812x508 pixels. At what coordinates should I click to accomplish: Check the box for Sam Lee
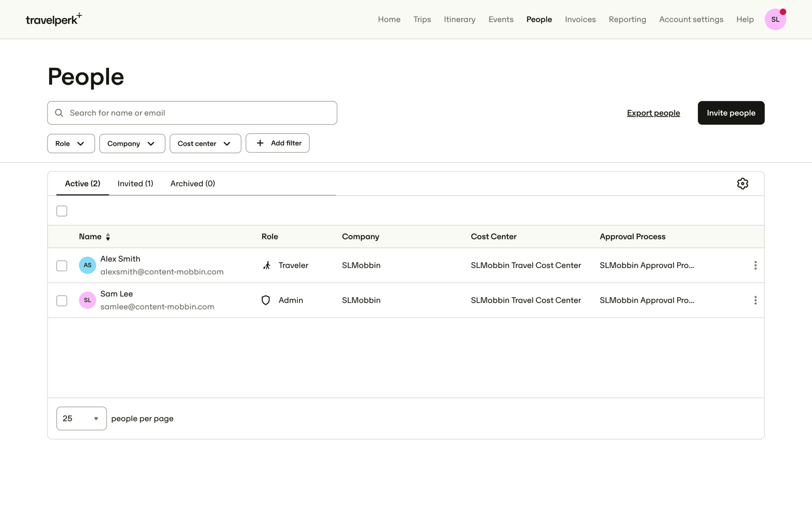pos(62,301)
